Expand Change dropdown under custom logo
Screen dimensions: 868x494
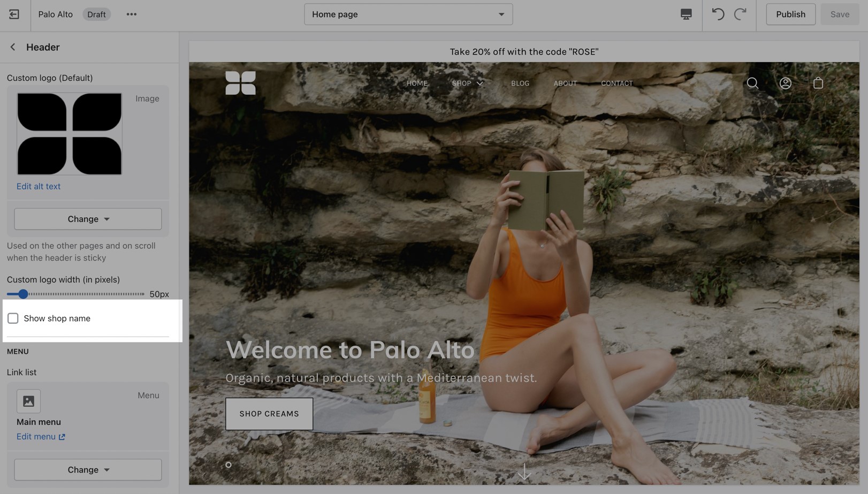[88, 219]
